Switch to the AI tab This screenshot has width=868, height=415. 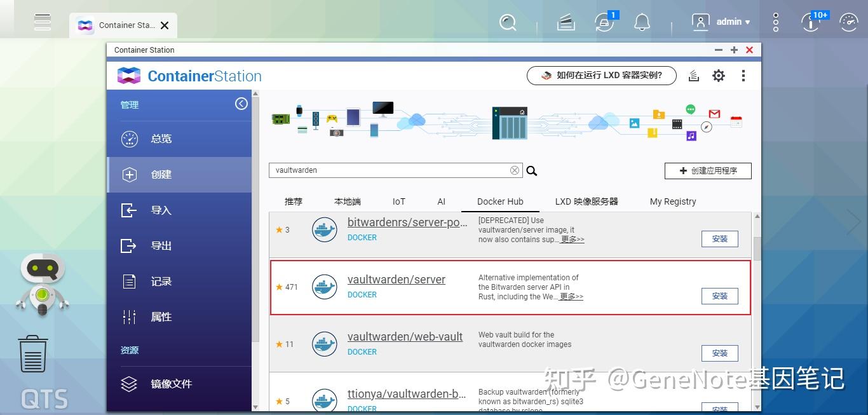click(x=441, y=201)
